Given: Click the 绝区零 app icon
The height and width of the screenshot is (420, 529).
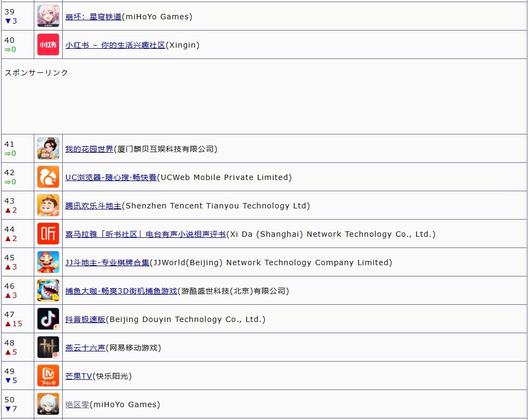Looking at the screenshot, I should coord(48,404).
